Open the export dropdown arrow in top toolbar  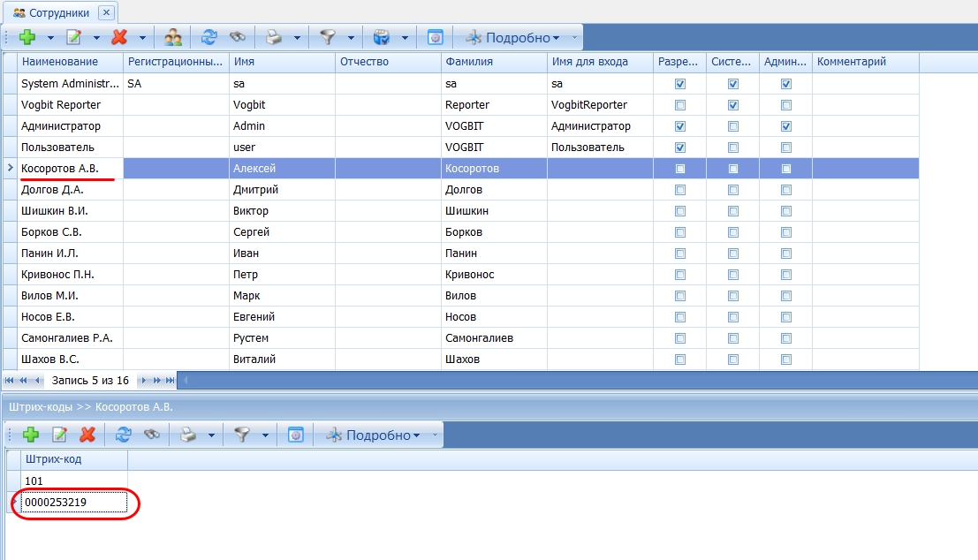[405, 38]
